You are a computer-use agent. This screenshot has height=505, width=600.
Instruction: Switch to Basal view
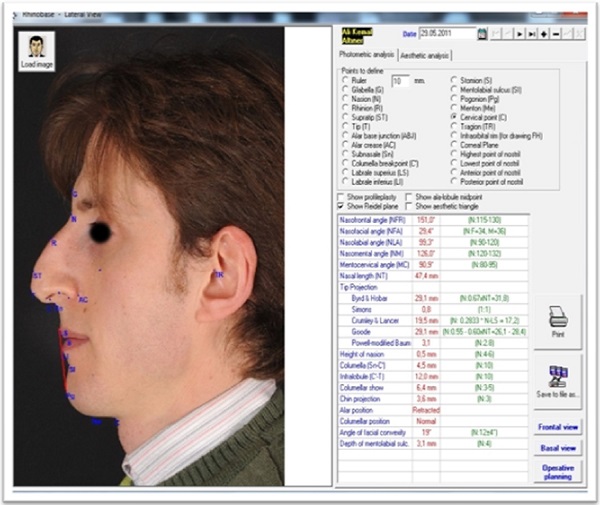(557, 448)
